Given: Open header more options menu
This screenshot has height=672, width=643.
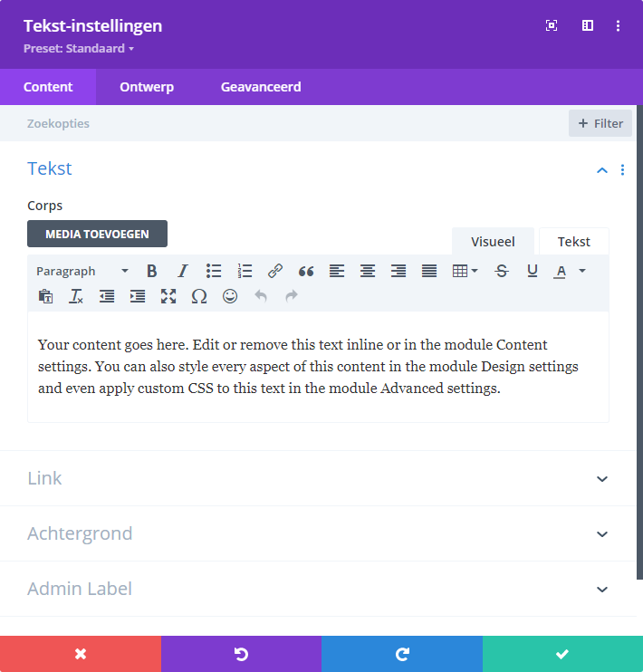Looking at the screenshot, I should tap(618, 25).
